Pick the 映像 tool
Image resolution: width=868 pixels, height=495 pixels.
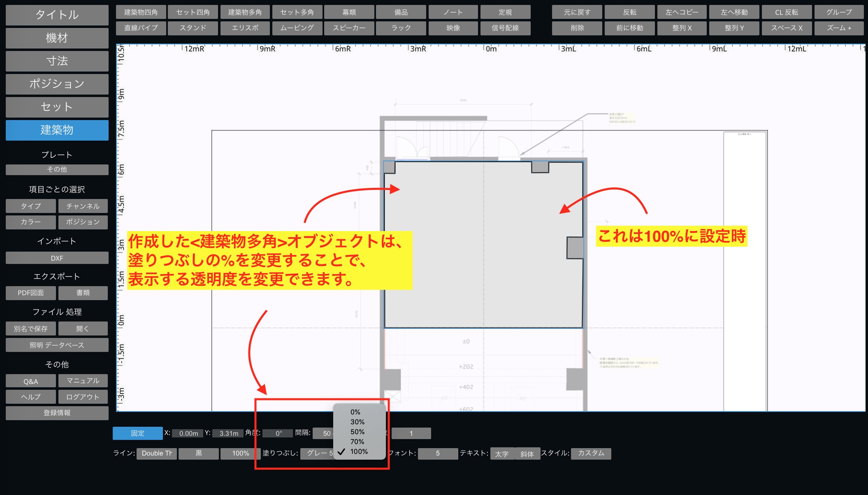pos(453,28)
